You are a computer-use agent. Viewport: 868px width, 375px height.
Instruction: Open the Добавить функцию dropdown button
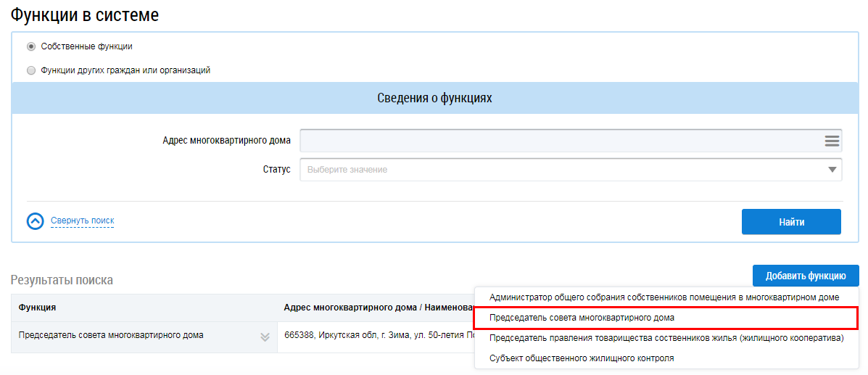(x=805, y=276)
